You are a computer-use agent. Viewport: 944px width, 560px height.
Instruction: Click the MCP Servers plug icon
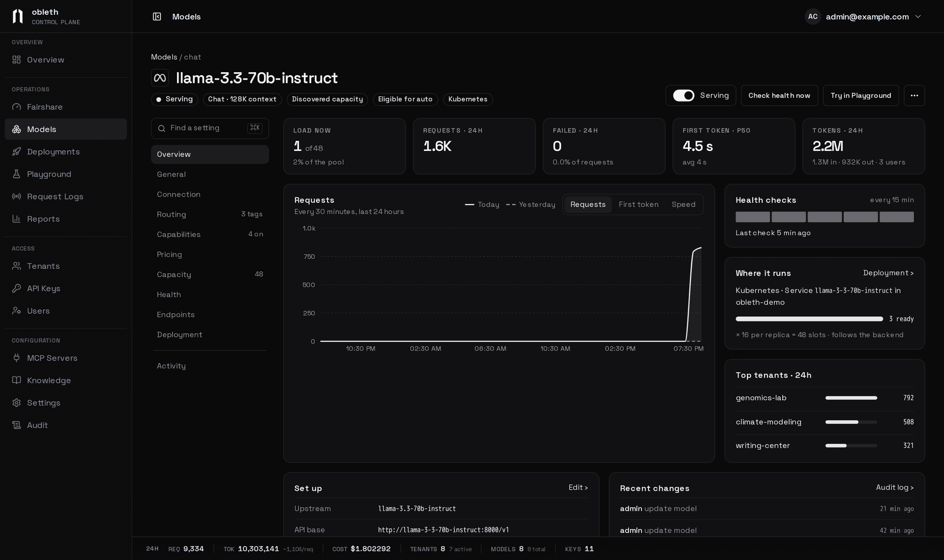point(17,358)
